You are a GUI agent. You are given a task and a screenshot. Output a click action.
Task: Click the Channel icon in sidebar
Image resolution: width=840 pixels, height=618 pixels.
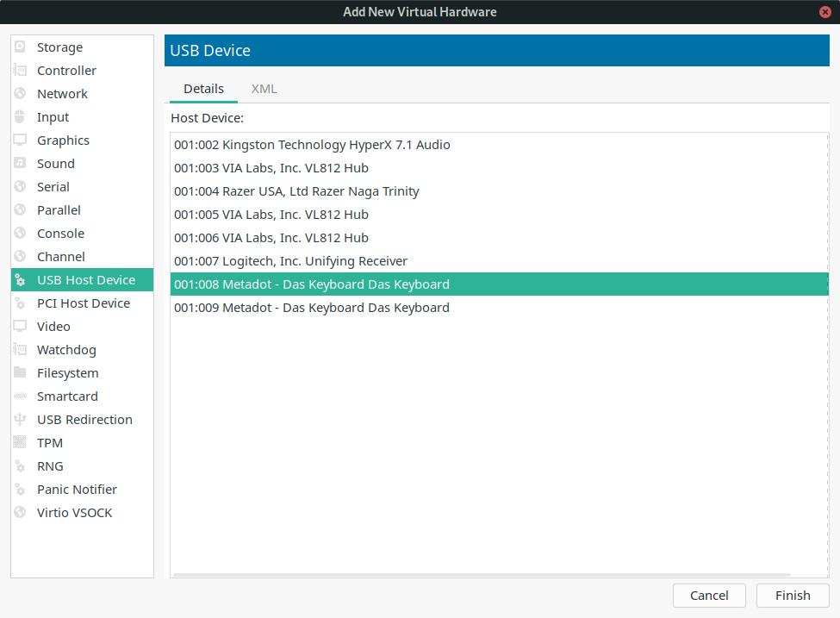click(x=20, y=257)
